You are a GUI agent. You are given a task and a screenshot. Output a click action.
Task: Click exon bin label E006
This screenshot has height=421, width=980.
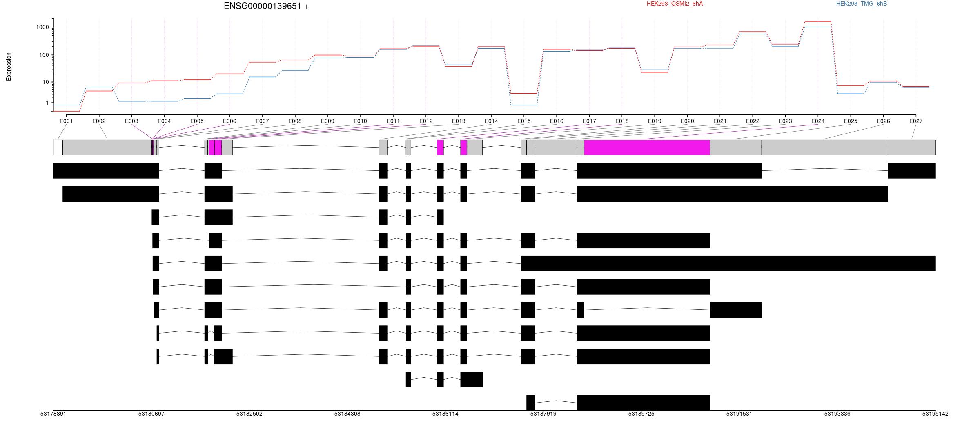pos(229,121)
